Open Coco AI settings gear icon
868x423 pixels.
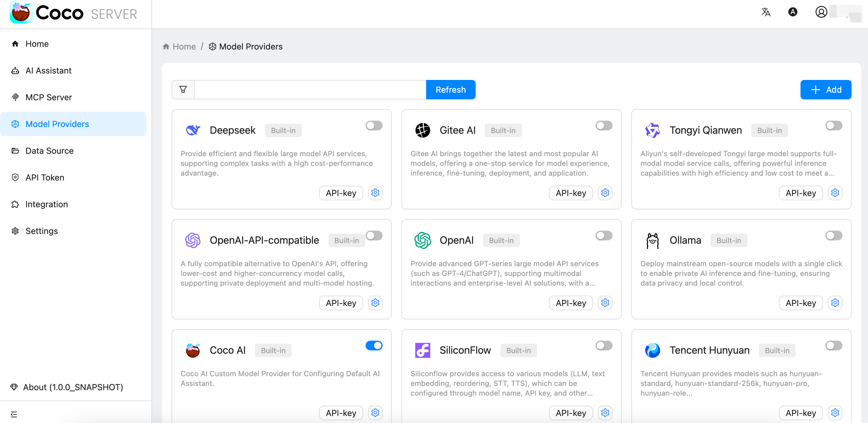coord(375,413)
